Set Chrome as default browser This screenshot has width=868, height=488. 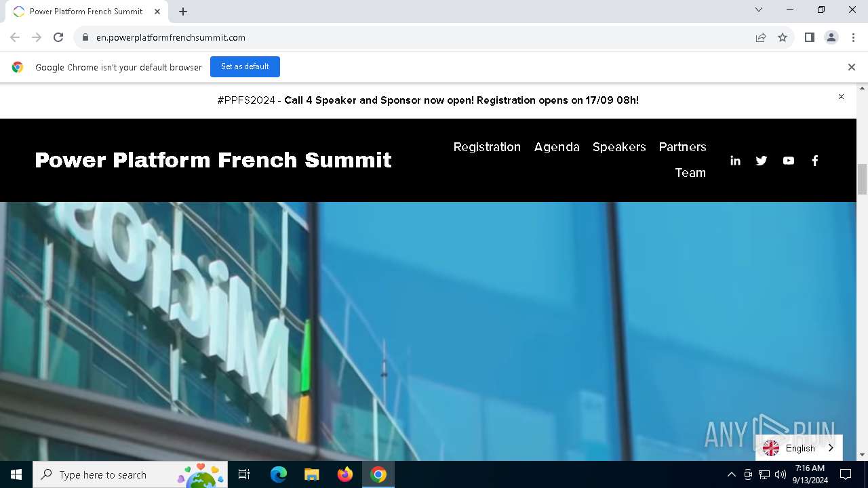pos(245,66)
